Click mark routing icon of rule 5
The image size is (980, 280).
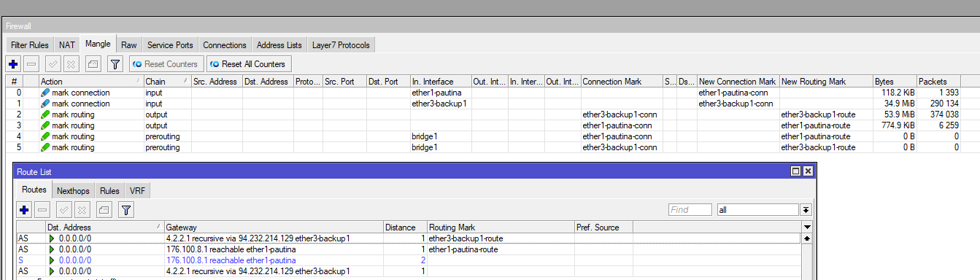(45, 147)
